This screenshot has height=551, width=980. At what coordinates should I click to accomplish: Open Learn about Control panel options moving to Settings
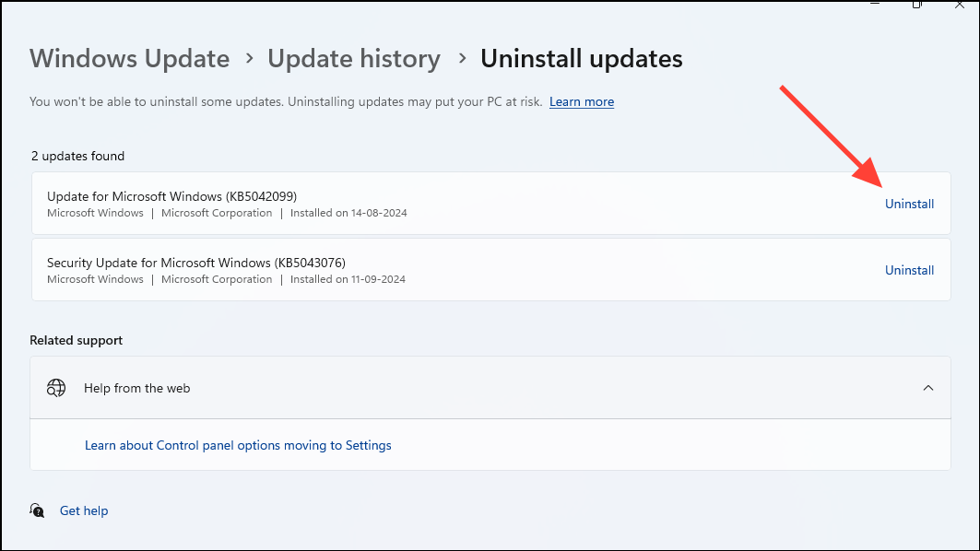[238, 445]
